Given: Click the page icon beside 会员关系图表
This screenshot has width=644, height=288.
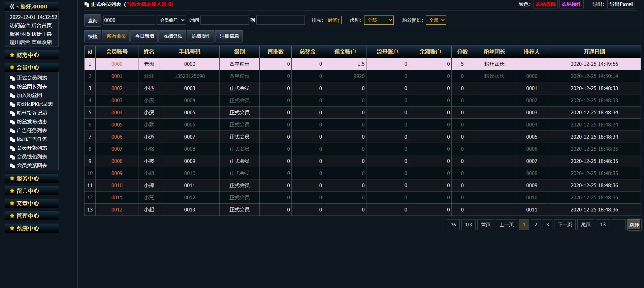Looking at the screenshot, I should point(12,166).
